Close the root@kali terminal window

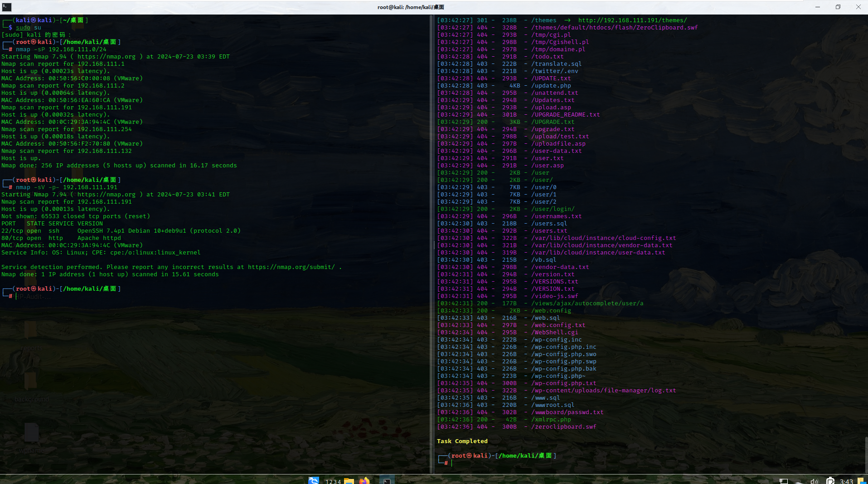click(x=858, y=7)
